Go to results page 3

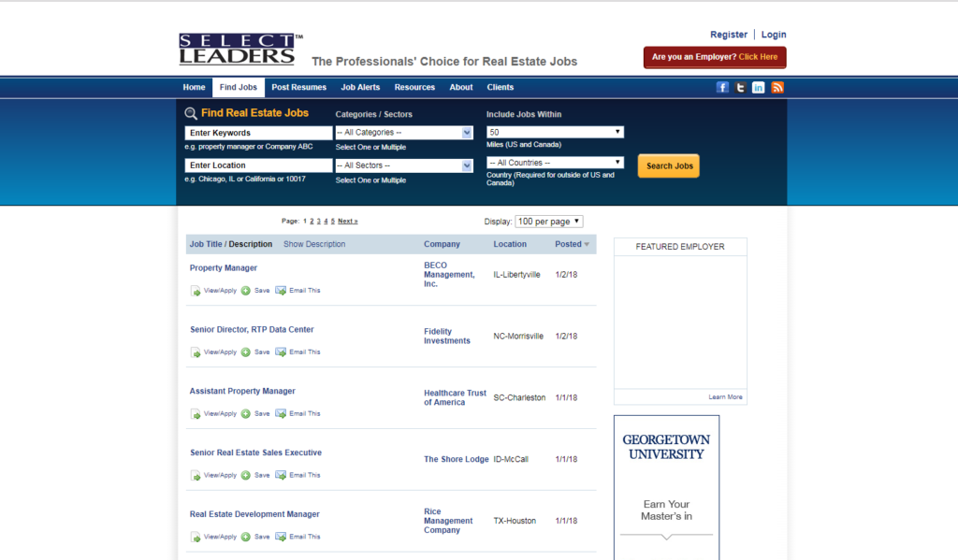coord(318,221)
